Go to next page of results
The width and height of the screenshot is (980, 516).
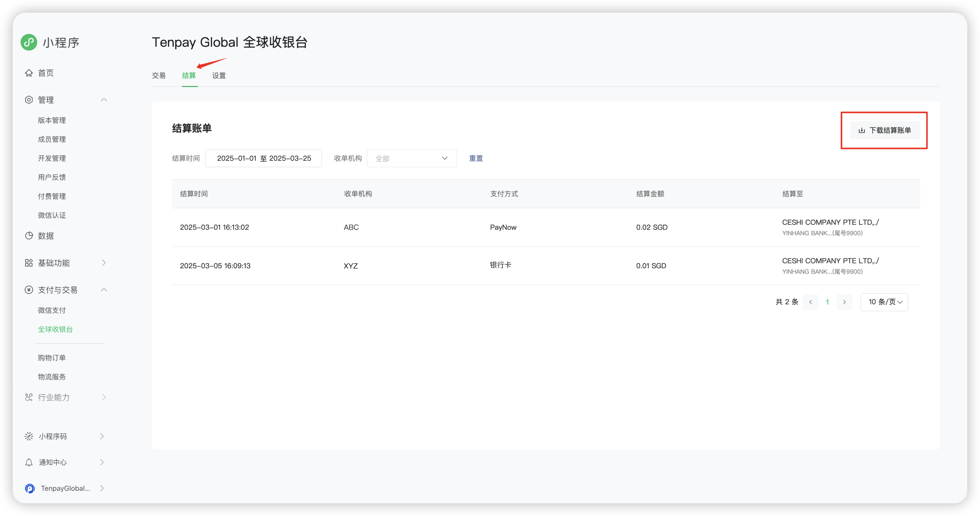click(844, 302)
